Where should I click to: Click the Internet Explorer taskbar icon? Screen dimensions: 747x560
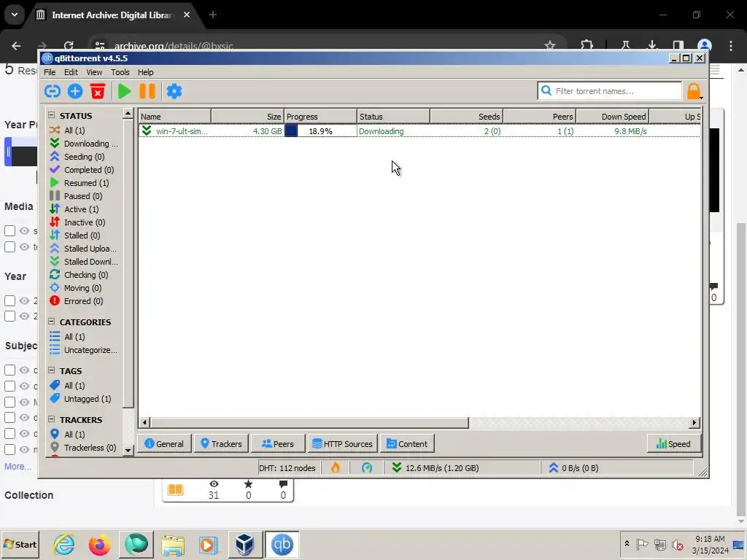tap(64, 544)
